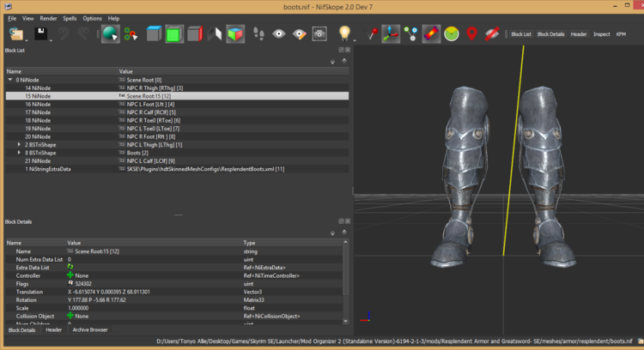Switch to perspective colored cube icon
The height and width of the screenshot is (350, 644).
(235, 34)
